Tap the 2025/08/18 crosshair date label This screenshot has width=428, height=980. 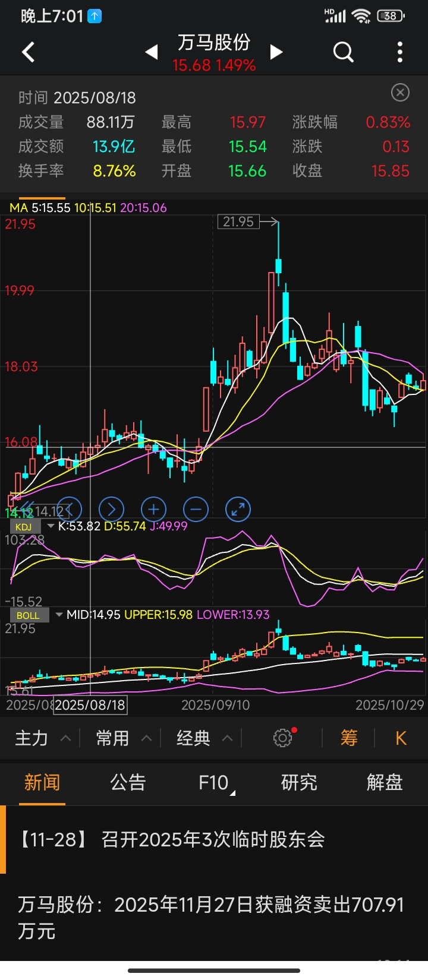pyautogui.click(x=90, y=705)
